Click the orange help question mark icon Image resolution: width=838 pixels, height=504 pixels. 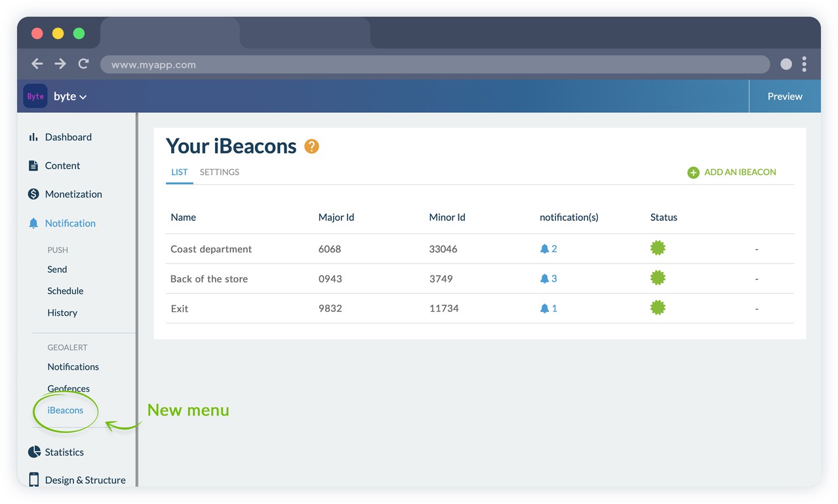coord(311,146)
